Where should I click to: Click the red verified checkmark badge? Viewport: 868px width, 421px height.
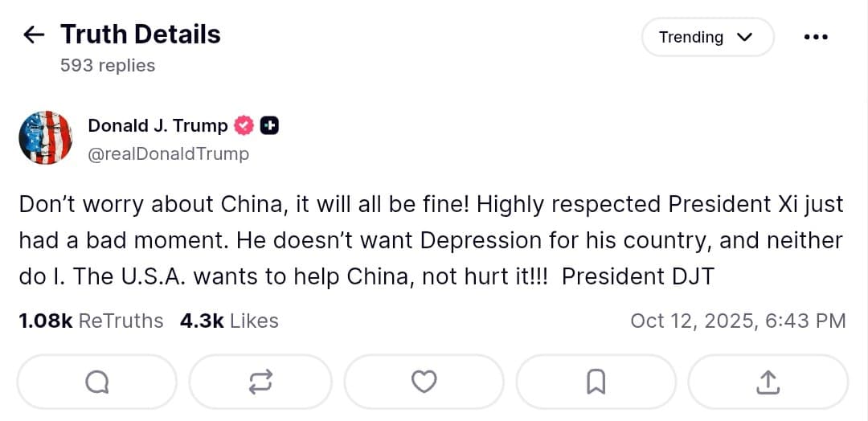point(244,125)
